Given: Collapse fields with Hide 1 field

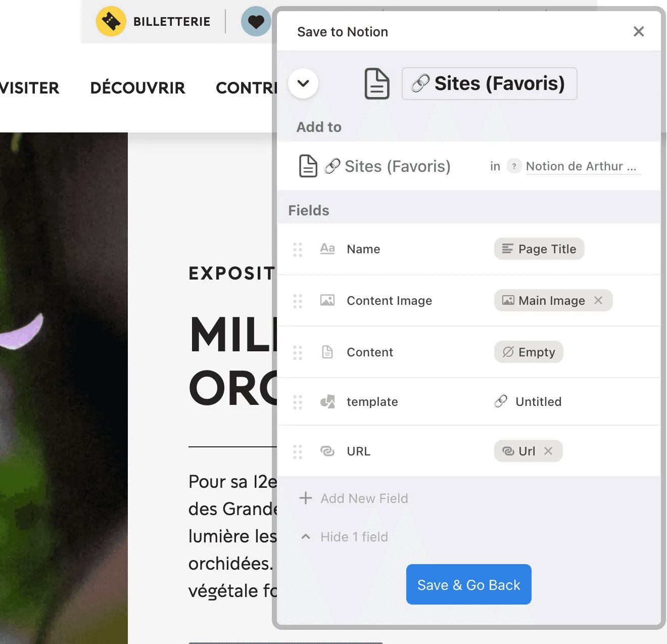Looking at the screenshot, I should click(345, 537).
